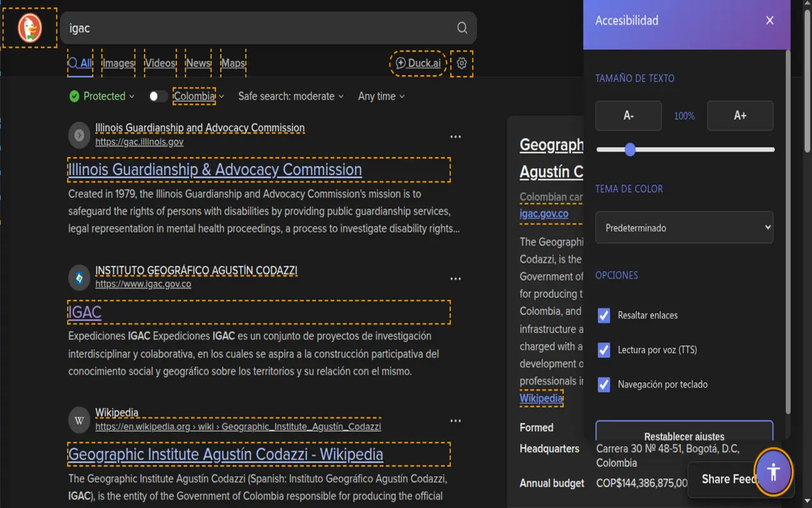
Task: Open more options for Illinois Guardianship result
Action: coord(455,137)
